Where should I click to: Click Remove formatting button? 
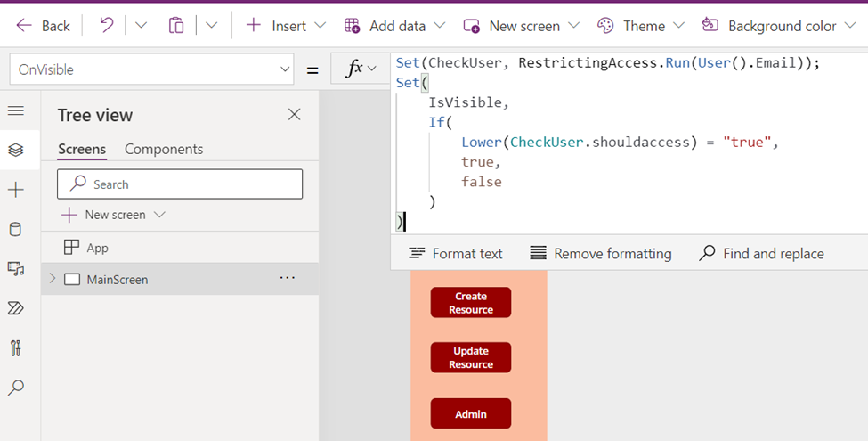(x=601, y=254)
